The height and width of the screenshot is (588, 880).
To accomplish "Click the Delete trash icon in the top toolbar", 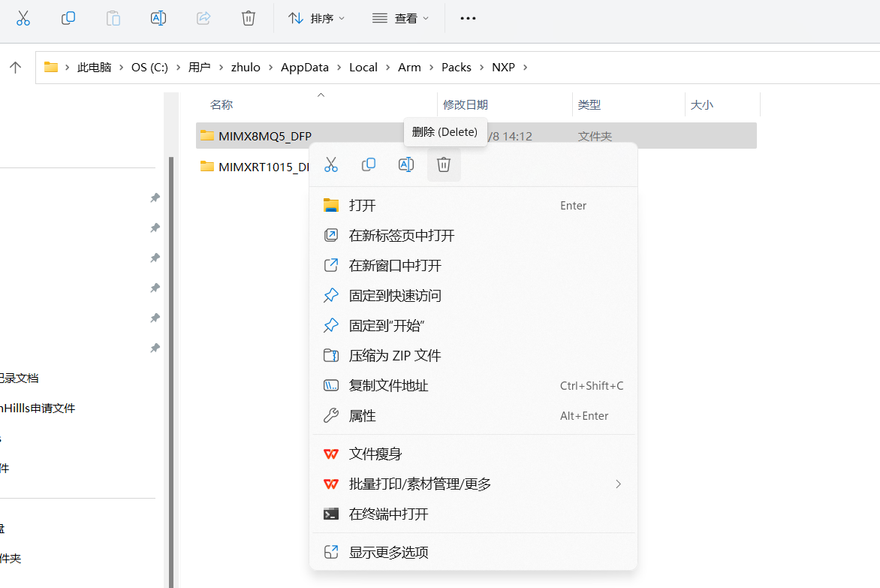I will tap(249, 18).
